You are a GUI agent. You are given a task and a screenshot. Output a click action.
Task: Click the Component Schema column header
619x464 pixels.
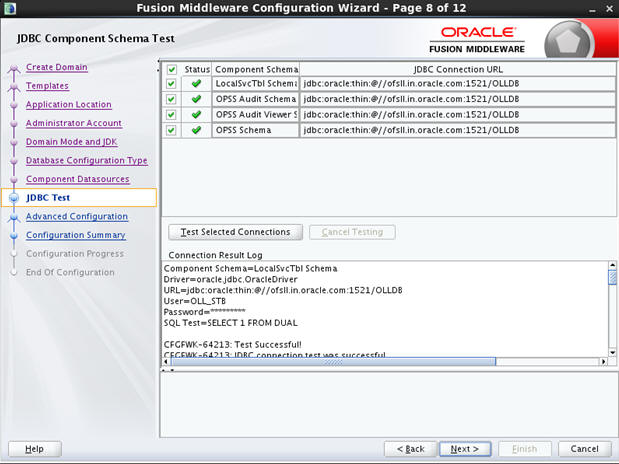256,70
